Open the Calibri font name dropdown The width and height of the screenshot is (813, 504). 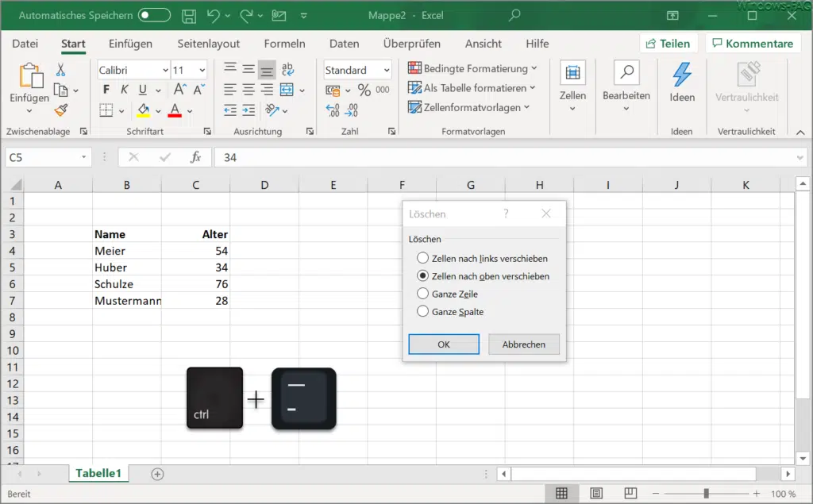coord(167,70)
